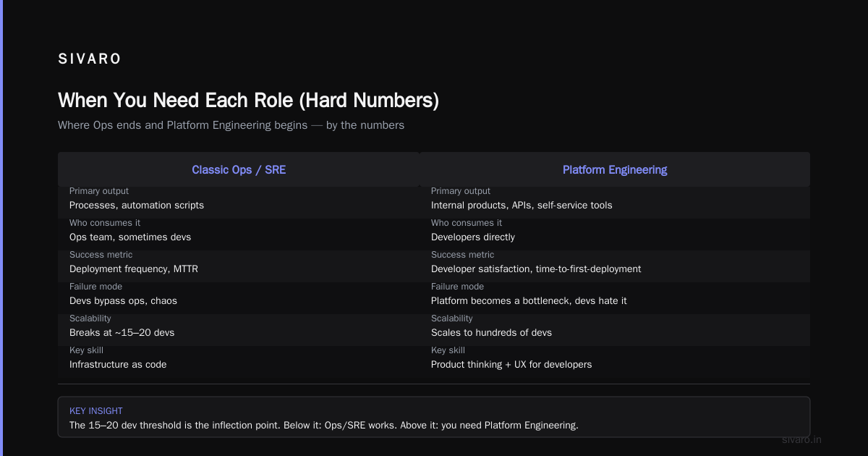Viewport: 868px width, 456px height.
Task: Select "Developer satisfaction, time-to-first-deployment" value
Action: click(536, 269)
